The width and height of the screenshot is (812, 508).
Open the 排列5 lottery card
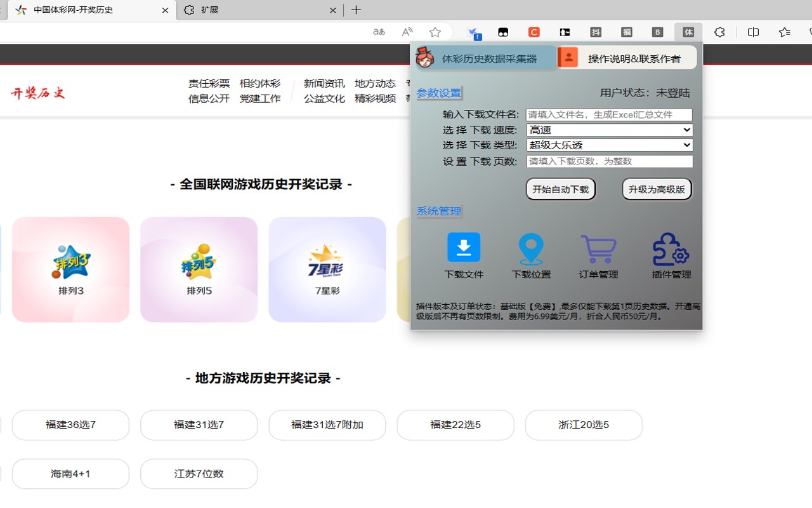[199, 269]
